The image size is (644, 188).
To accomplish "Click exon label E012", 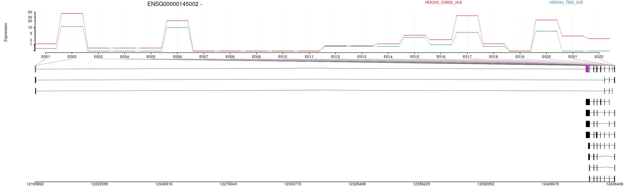I will click(335, 57).
